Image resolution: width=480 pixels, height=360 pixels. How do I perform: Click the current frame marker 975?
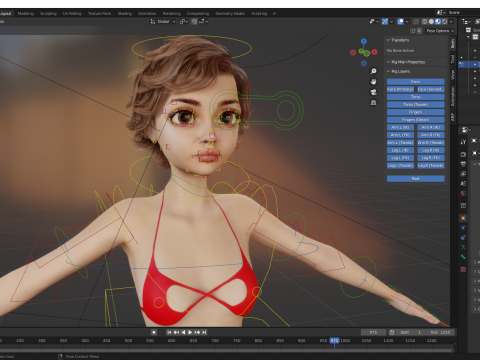334,341
